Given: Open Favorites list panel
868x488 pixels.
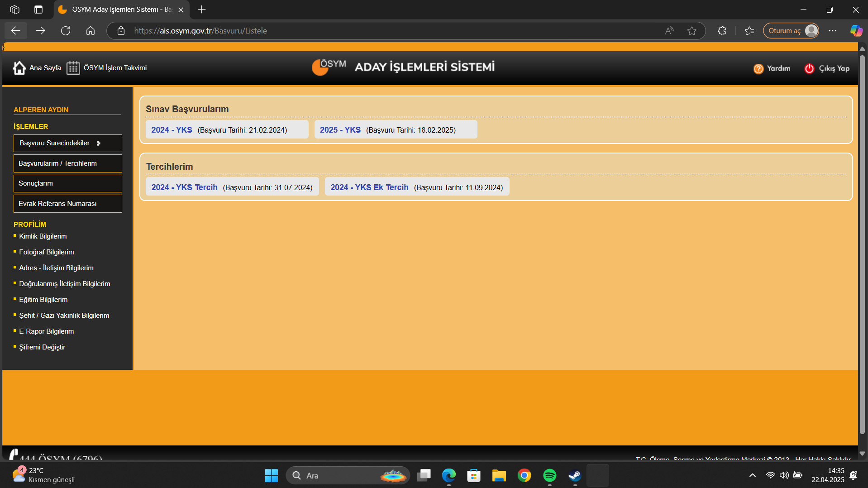Looking at the screenshot, I should tap(749, 31).
